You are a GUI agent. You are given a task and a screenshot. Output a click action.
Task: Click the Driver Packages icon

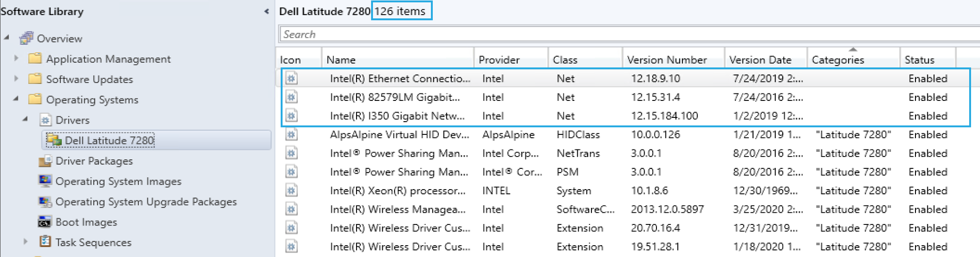click(45, 161)
